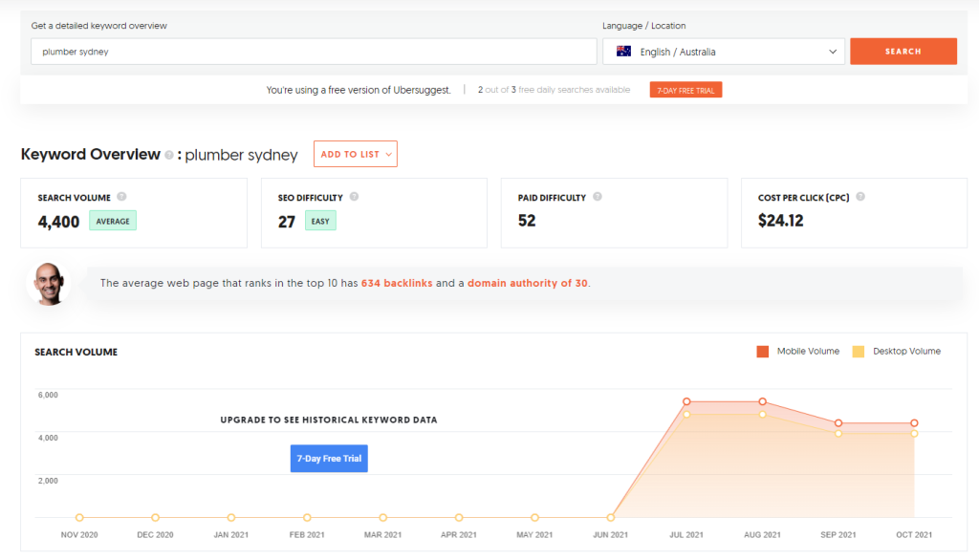Click the FEB 2021 data point on chart
Image resolution: width=979 pixels, height=560 pixels.
(307, 518)
